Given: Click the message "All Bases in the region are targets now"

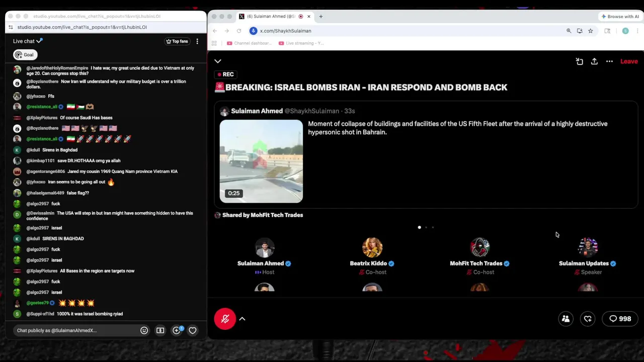Looking at the screenshot, I should pos(97,271).
